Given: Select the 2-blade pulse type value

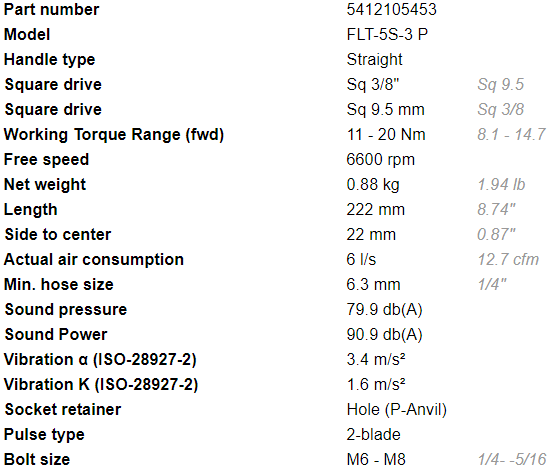Looking at the screenshot, I should (x=374, y=434).
